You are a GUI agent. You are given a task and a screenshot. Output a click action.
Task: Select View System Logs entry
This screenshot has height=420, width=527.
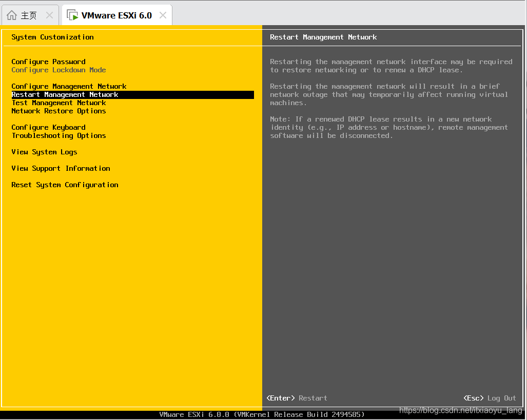pyautogui.click(x=44, y=152)
